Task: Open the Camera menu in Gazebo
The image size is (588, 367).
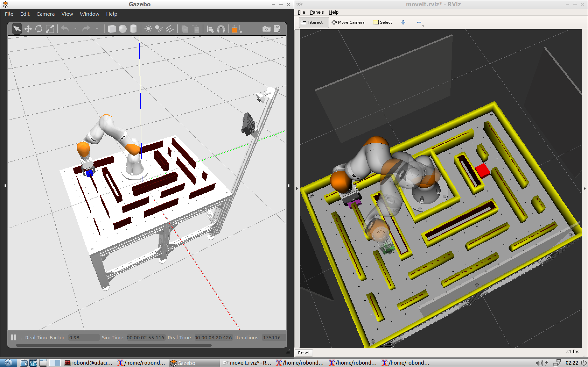Action: (x=45, y=14)
